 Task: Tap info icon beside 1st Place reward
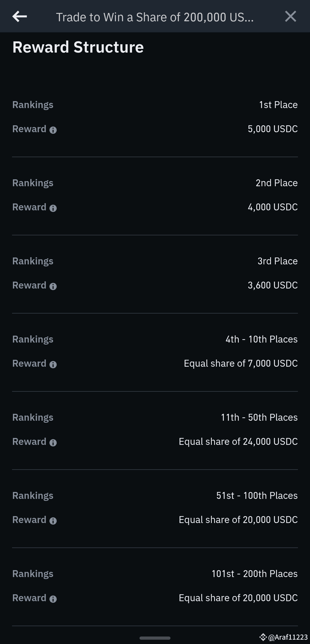click(53, 130)
